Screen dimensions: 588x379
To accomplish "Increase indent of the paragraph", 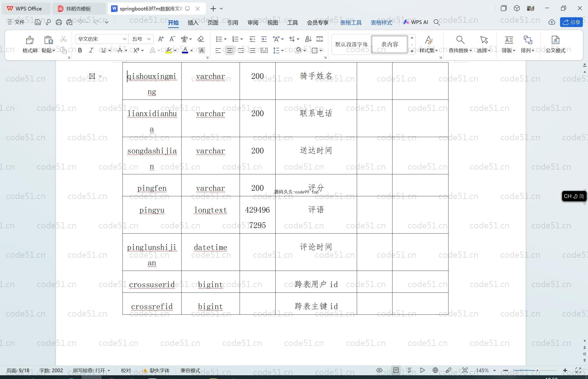I will [x=264, y=39].
